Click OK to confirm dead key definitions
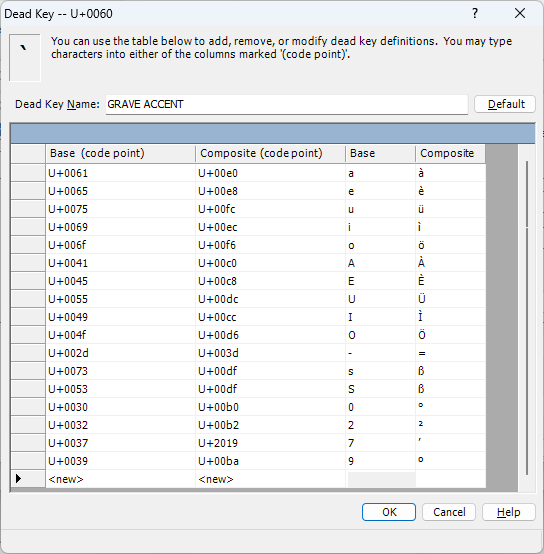Image resolution: width=544 pixels, height=554 pixels. tap(389, 512)
